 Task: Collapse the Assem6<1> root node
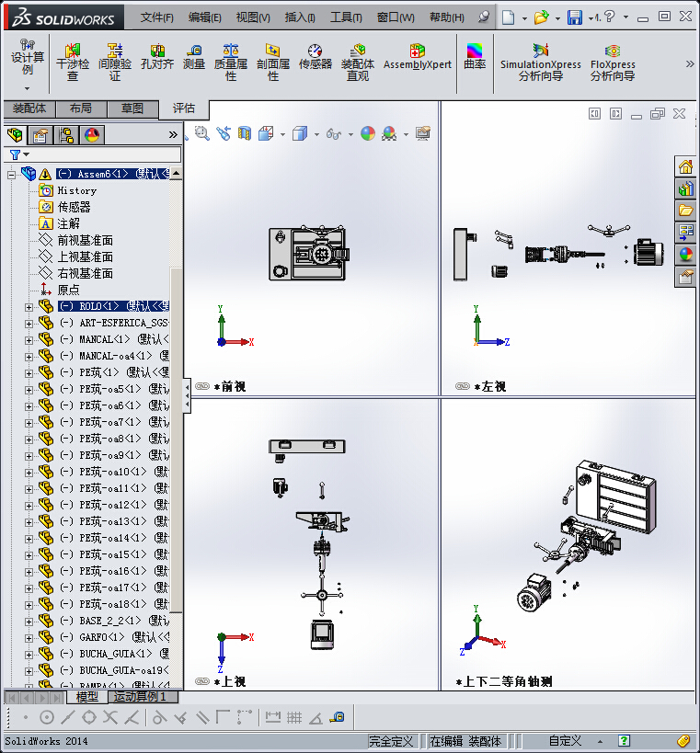[11, 175]
